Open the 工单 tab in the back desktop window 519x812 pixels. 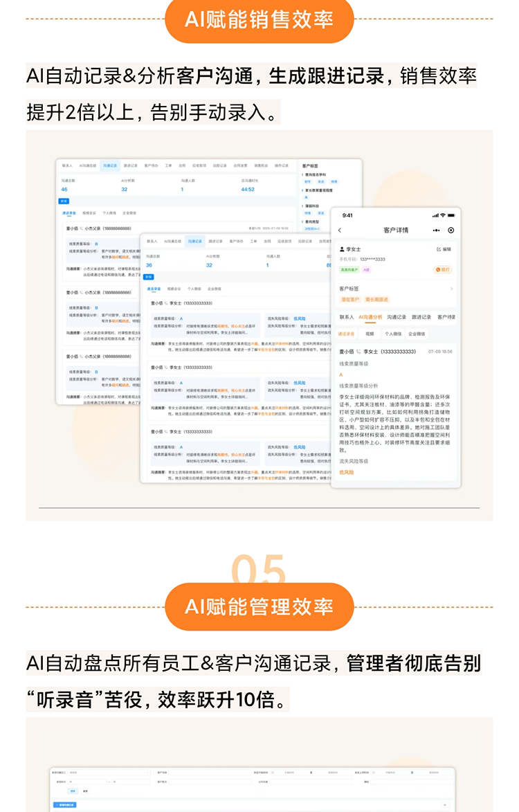tap(168, 165)
